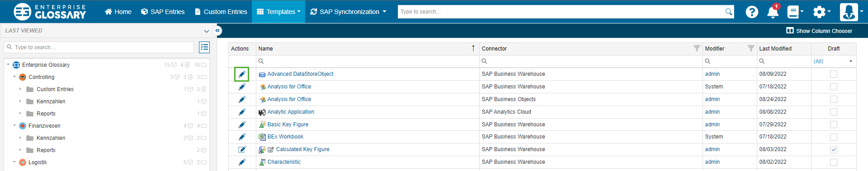
Task: Open the Draft (All) filter dropdown
Action: tap(833, 61)
